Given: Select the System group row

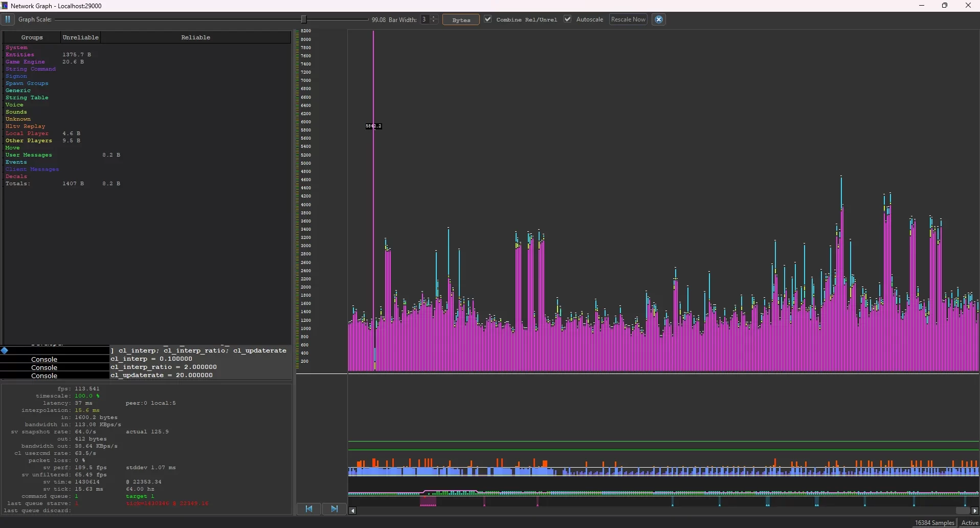Looking at the screenshot, I should 17,48.
